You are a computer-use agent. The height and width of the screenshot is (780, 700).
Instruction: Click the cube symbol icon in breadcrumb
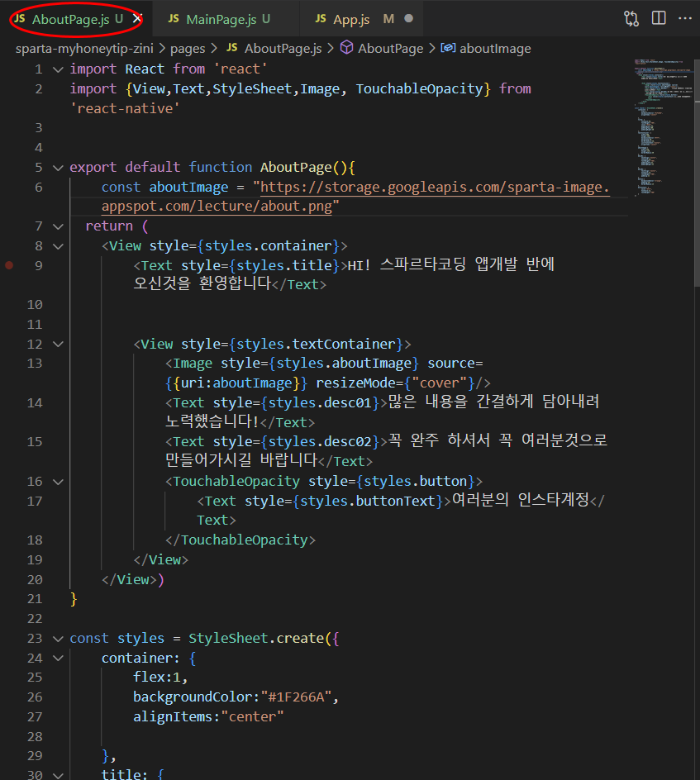[x=347, y=48]
